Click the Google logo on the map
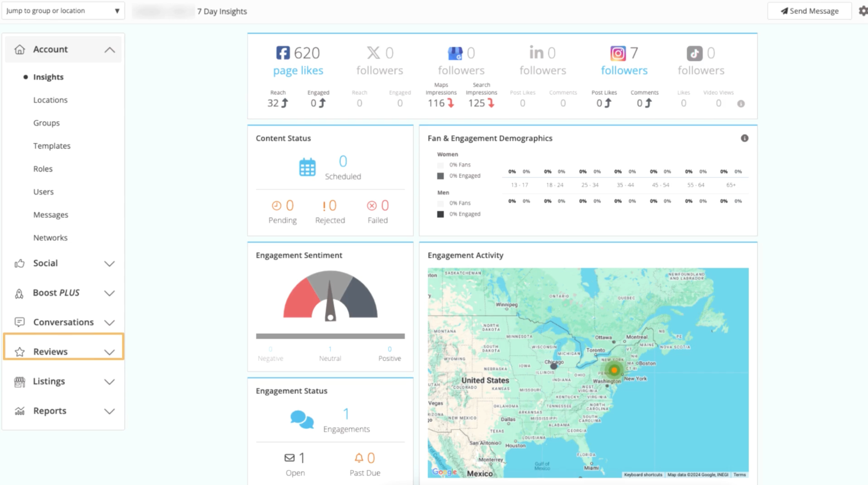This screenshot has height=485, width=868. (x=444, y=472)
